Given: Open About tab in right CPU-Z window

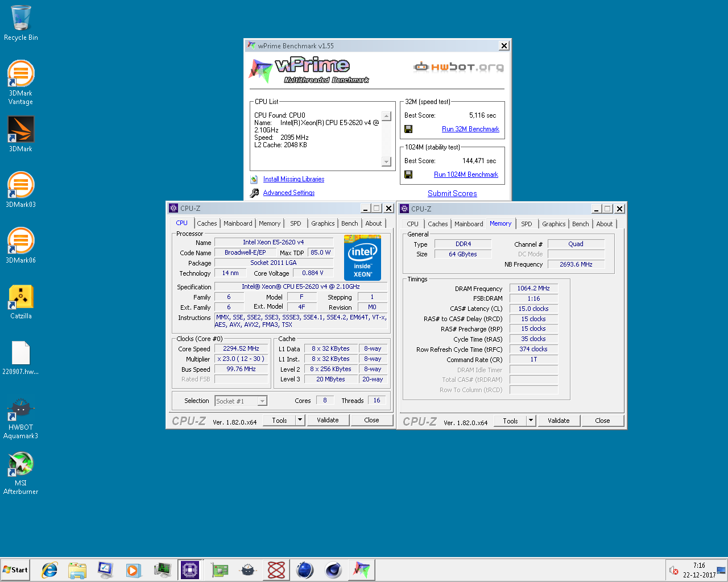Looking at the screenshot, I should pos(605,224).
